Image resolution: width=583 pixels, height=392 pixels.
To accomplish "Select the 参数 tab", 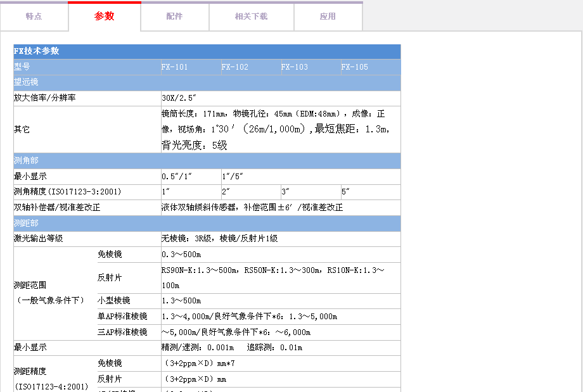I will pos(105,16).
